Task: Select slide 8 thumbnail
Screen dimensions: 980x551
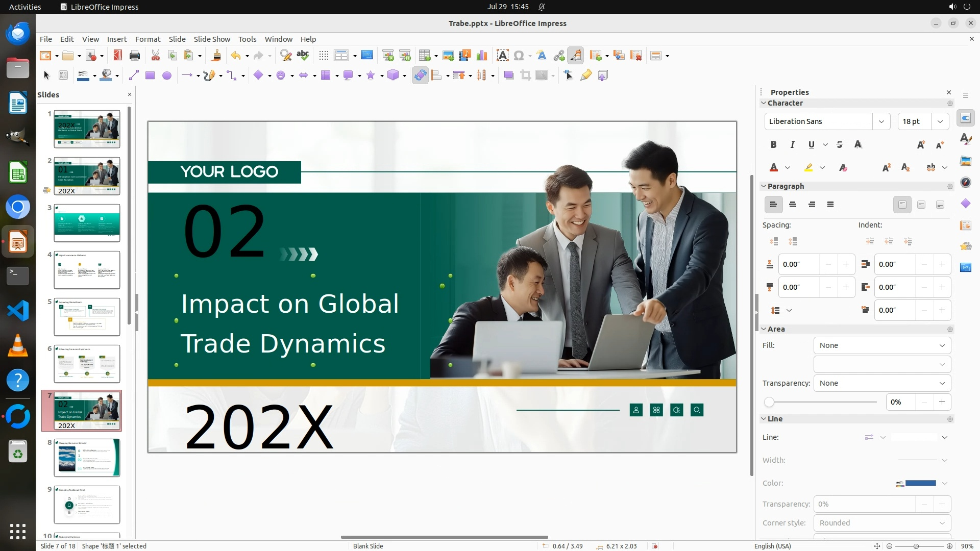Action: pyautogui.click(x=87, y=458)
